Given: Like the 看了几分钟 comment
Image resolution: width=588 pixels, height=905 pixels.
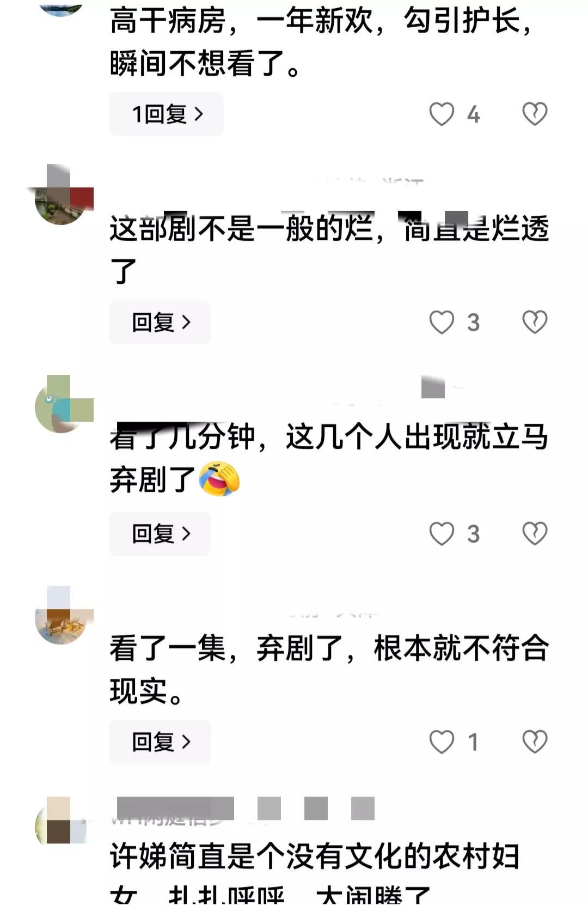Looking at the screenshot, I should click(442, 533).
